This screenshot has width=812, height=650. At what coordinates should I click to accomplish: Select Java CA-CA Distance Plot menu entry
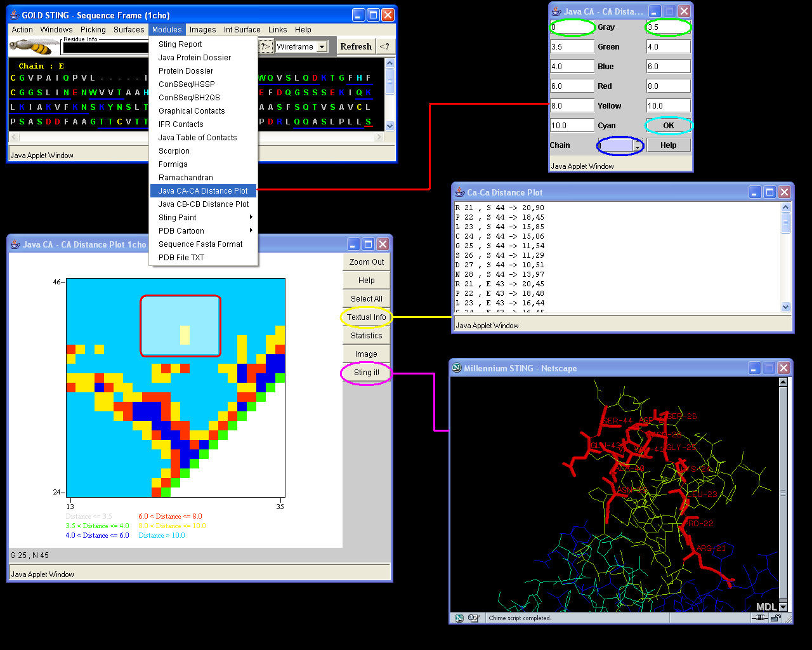pyautogui.click(x=203, y=190)
